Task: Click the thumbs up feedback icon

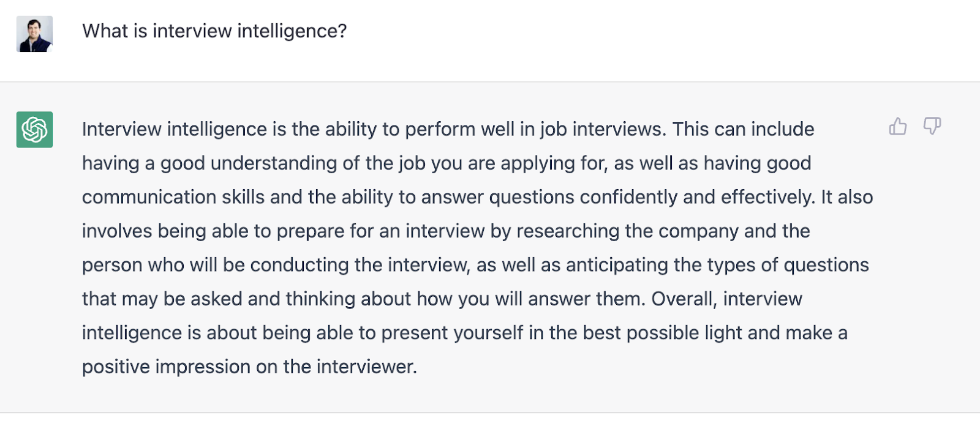Action: [897, 127]
